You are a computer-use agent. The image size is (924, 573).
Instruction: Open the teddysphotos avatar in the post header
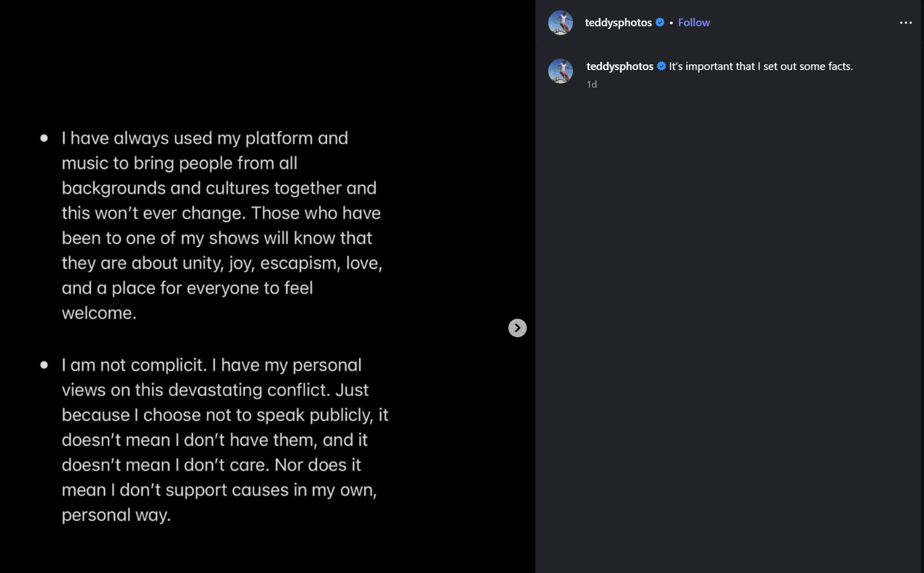(561, 23)
